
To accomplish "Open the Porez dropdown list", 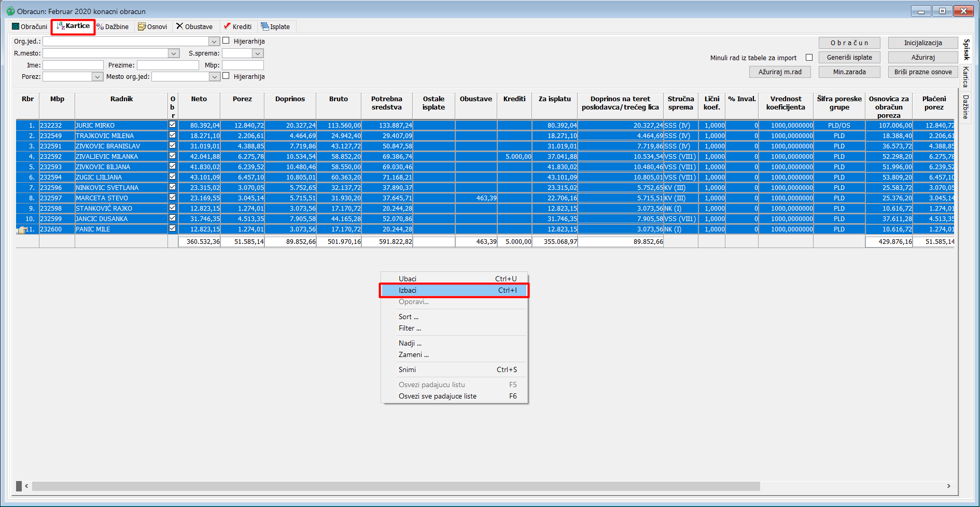I will 97,77.
